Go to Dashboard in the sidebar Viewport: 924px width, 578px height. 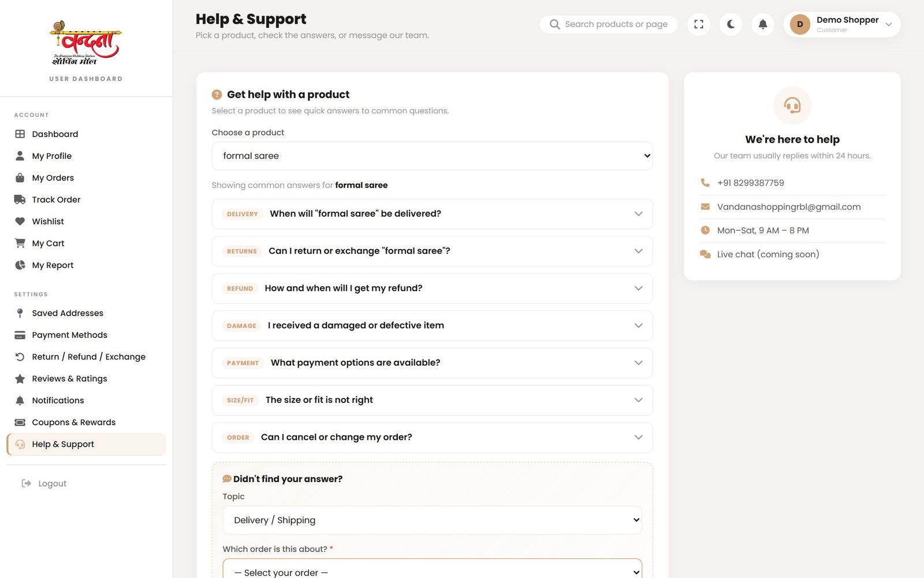coord(86,134)
